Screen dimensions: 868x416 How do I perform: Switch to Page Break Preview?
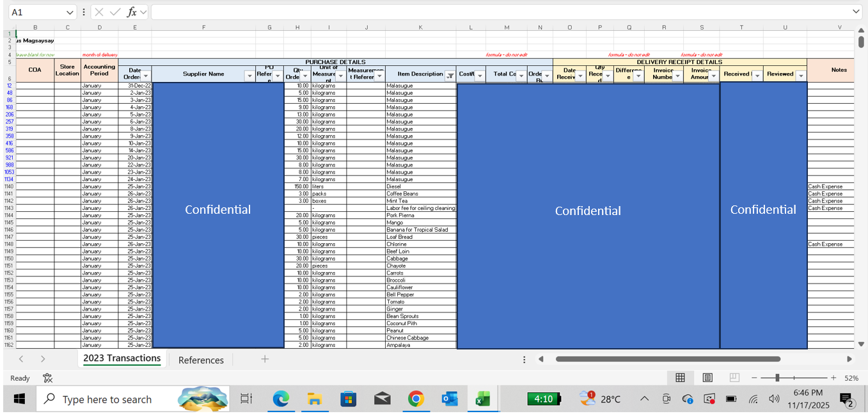735,378
